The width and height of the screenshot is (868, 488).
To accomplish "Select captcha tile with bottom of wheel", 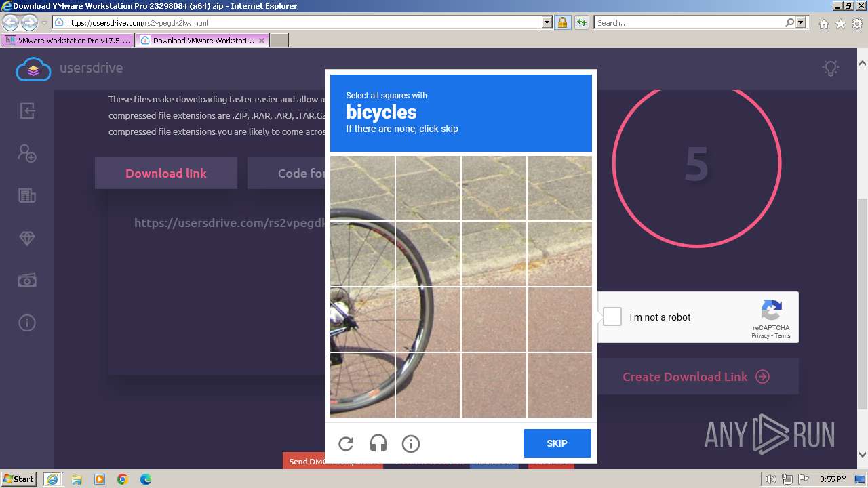I will coord(362,385).
